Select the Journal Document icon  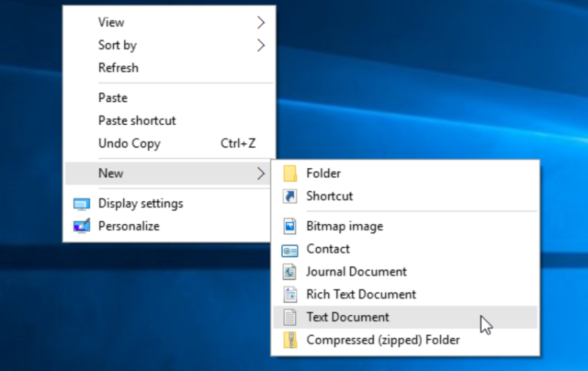coord(290,273)
